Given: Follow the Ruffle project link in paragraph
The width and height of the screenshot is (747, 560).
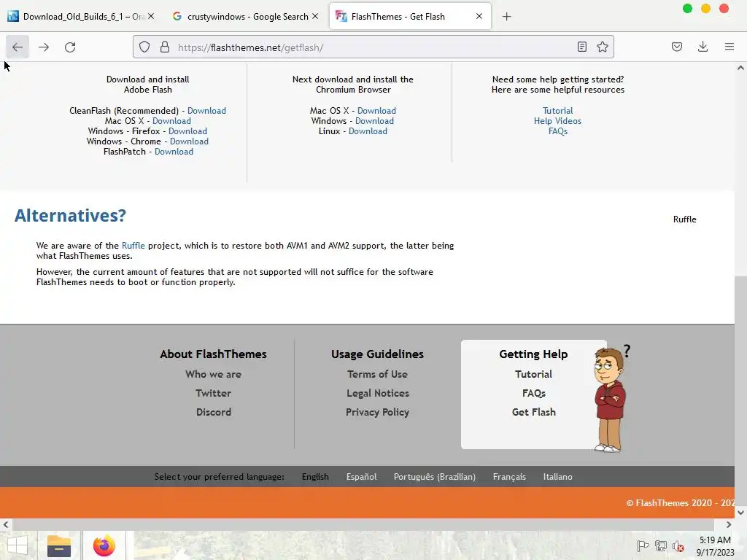Looking at the screenshot, I should [x=133, y=246].
